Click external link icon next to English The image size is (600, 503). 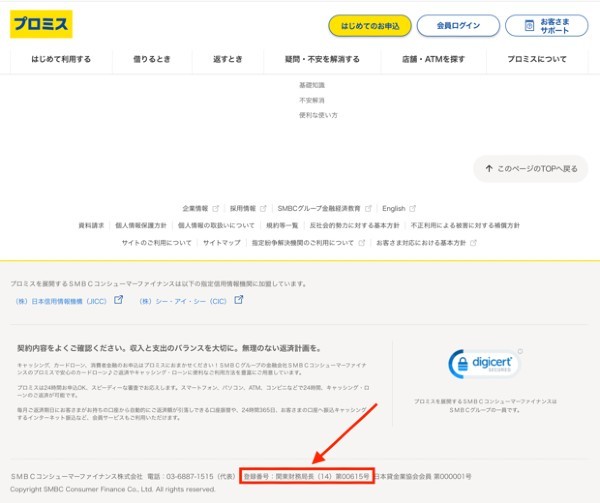414,209
